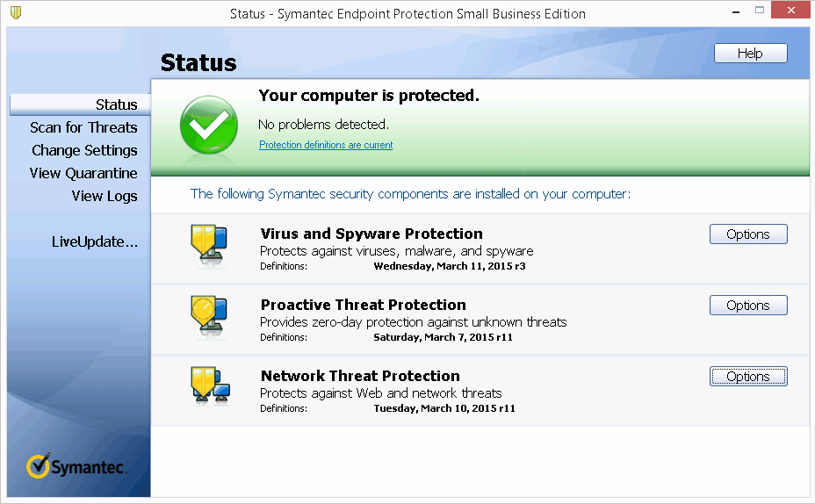This screenshot has height=504, width=815.
Task: Click the Virus and Spyware Protection heading
Action: point(371,234)
